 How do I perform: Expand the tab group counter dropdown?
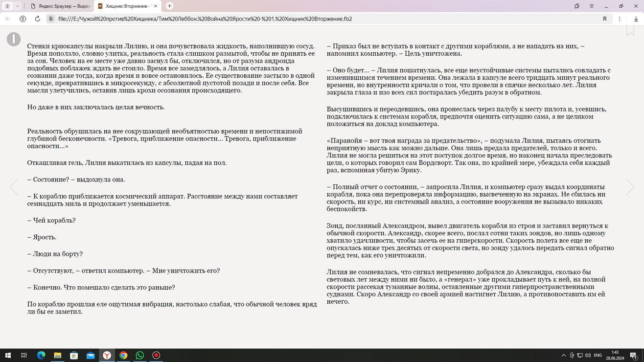click(x=18, y=6)
